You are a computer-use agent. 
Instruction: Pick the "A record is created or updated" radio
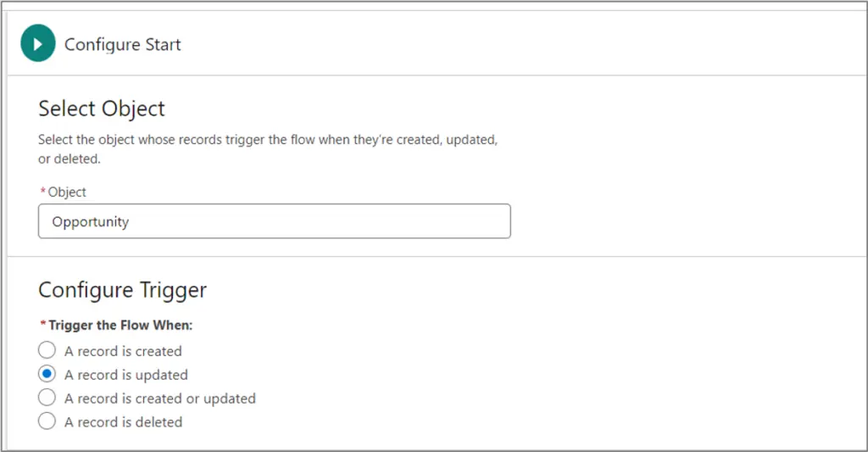point(47,398)
